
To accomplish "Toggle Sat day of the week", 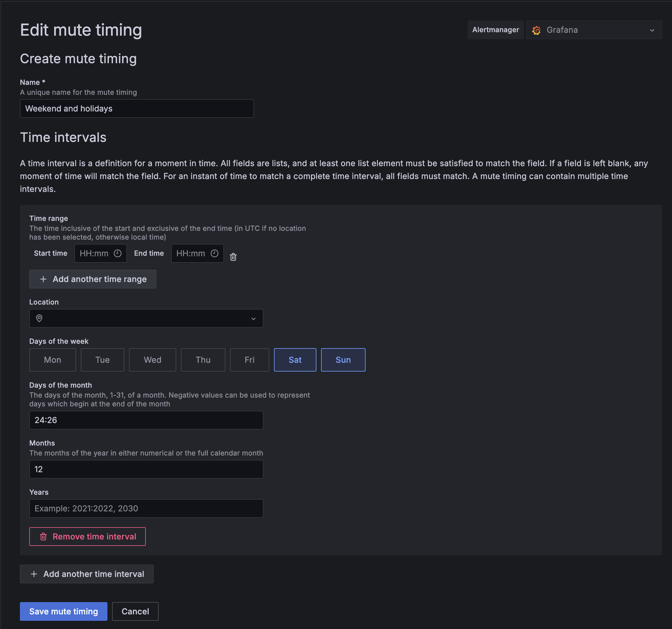I will point(295,360).
